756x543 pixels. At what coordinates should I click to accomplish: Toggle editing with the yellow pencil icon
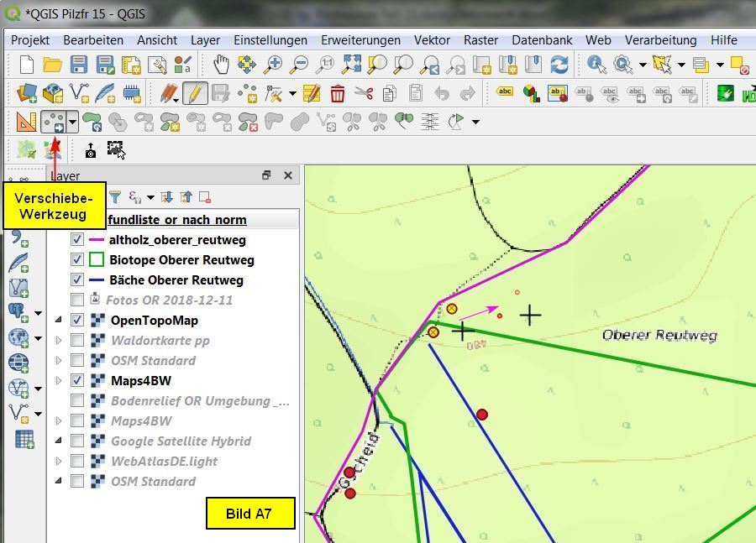pyautogui.click(x=195, y=93)
